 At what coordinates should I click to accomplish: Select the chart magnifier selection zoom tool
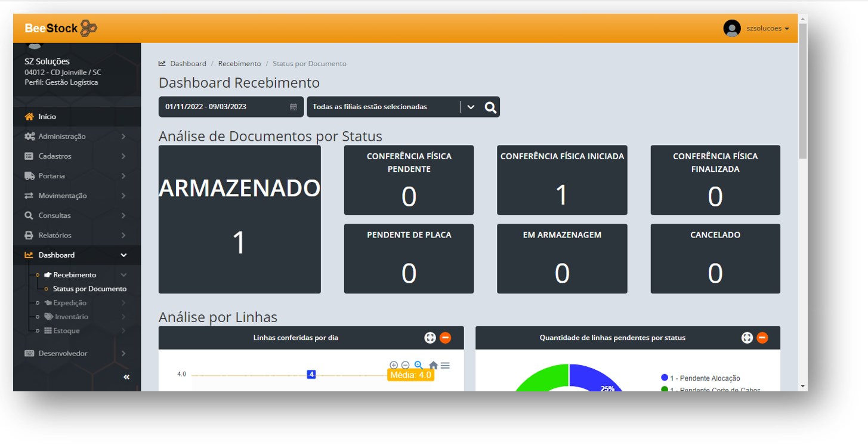tap(419, 365)
